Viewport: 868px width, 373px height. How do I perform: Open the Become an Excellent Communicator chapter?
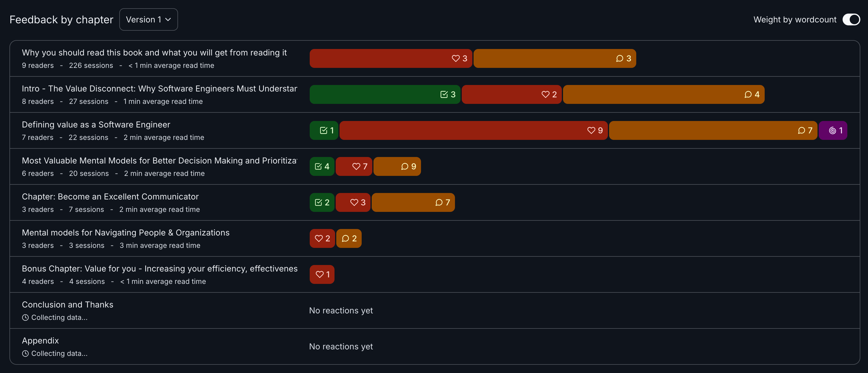point(110,197)
